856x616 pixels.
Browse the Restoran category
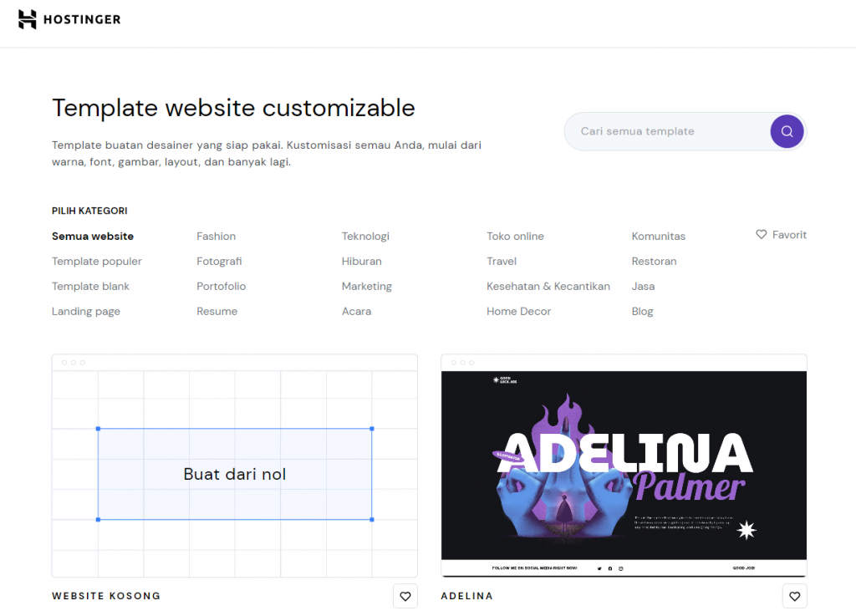pos(654,262)
